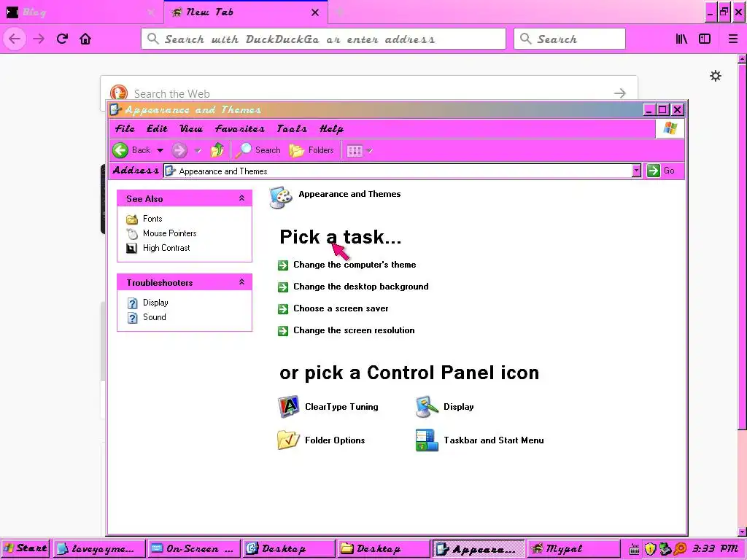Open the Tools menu
The image size is (747, 560).
point(292,128)
